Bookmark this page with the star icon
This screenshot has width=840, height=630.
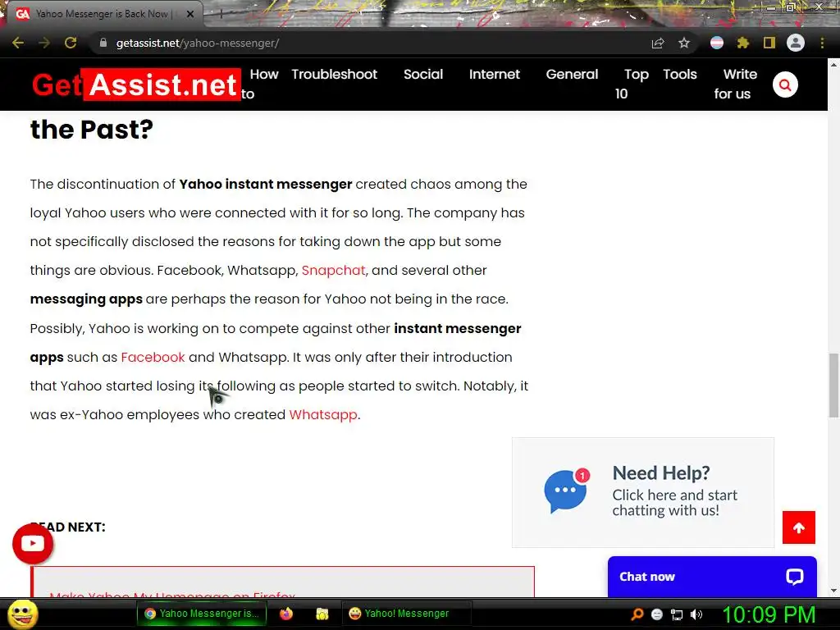coord(684,43)
